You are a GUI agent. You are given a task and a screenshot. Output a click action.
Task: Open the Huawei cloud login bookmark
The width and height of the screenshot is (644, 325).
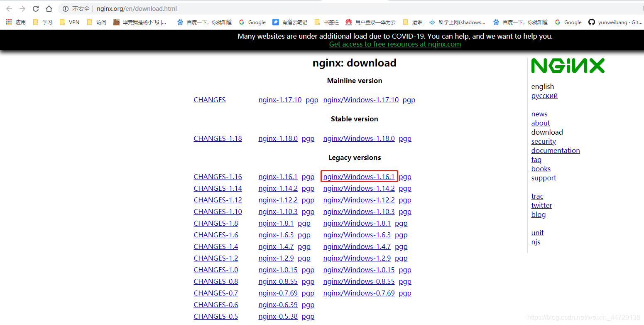click(x=371, y=22)
